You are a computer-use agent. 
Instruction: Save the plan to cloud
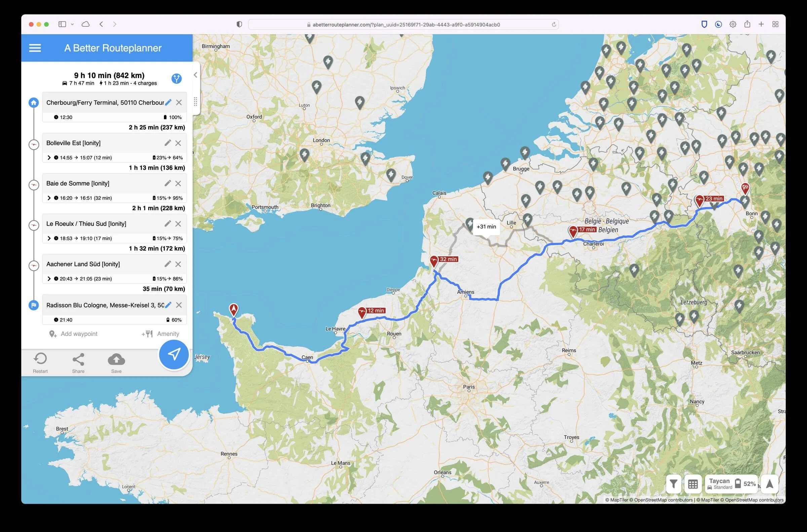116,363
